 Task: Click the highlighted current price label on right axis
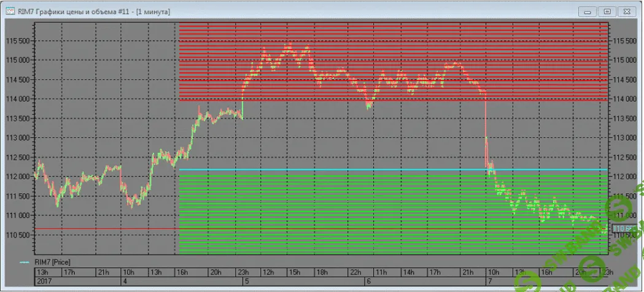[622, 228]
